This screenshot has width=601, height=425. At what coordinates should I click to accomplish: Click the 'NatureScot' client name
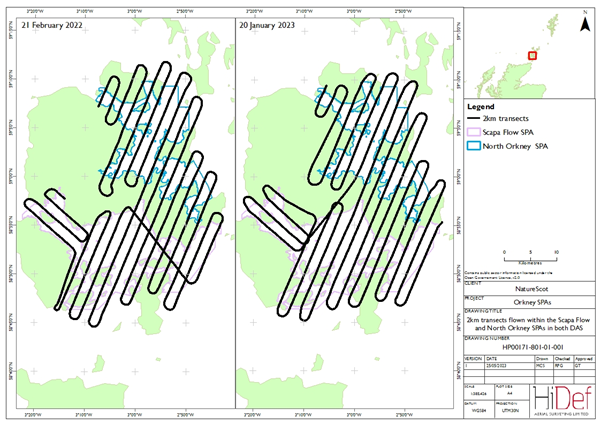pyautogui.click(x=531, y=289)
